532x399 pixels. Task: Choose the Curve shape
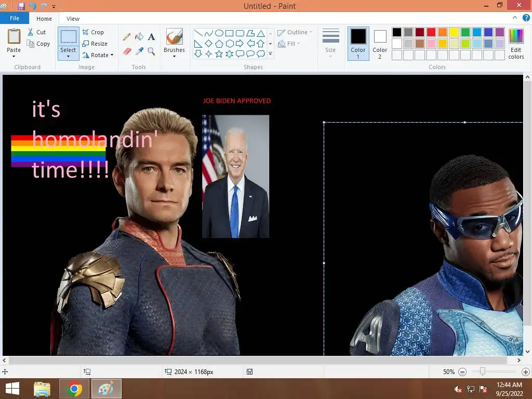(x=209, y=33)
